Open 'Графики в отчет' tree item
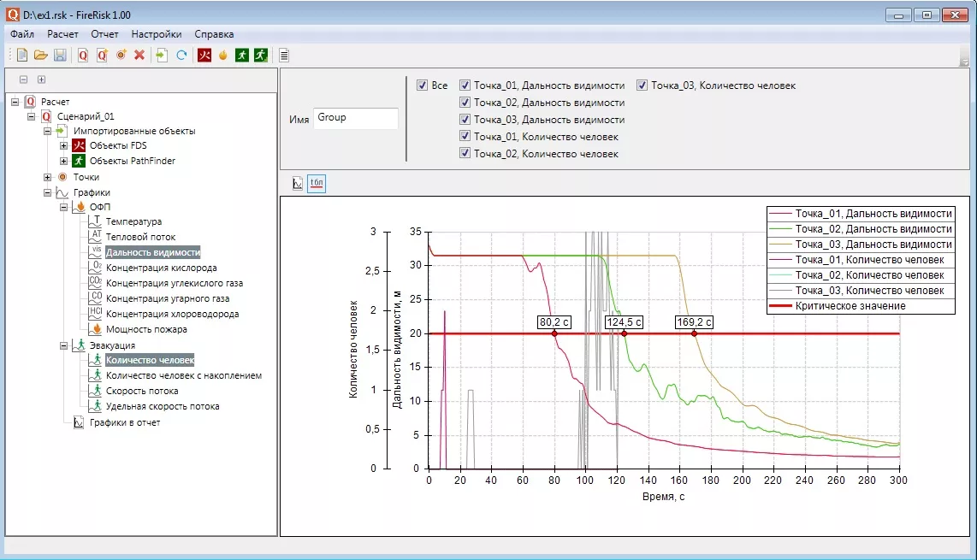Image resolution: width=977 pixels, height=560 pixels. (125, 422)
